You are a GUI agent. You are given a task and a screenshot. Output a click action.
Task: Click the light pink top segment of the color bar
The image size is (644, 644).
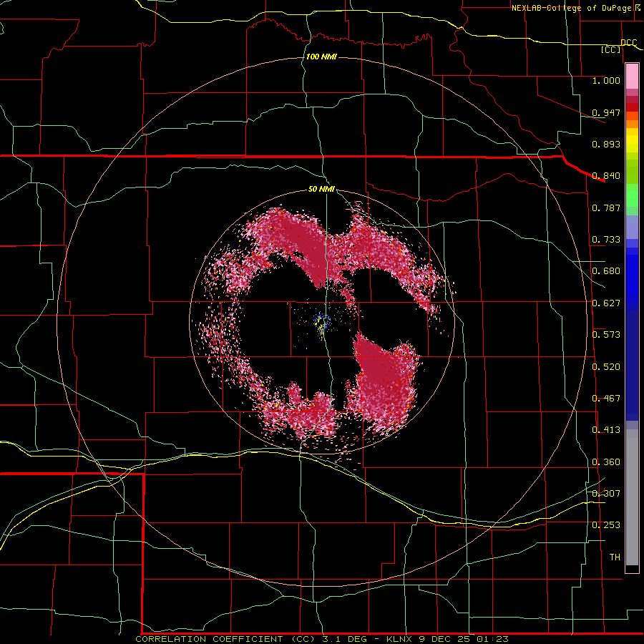pyautogui.click(x=632, y=77)
